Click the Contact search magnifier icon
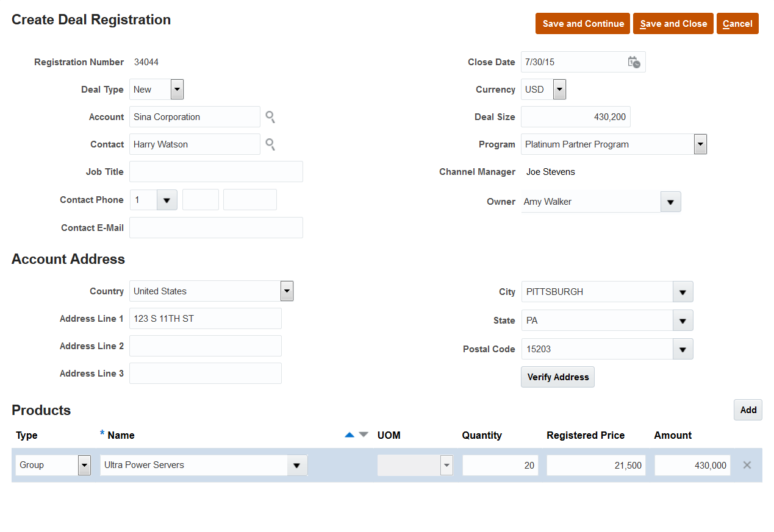The image size is (774, 532). point(270,144)
